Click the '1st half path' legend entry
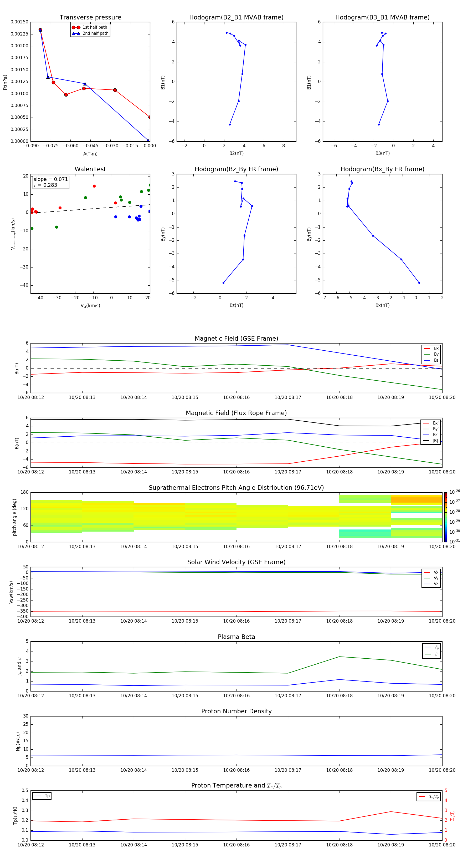 90,27
